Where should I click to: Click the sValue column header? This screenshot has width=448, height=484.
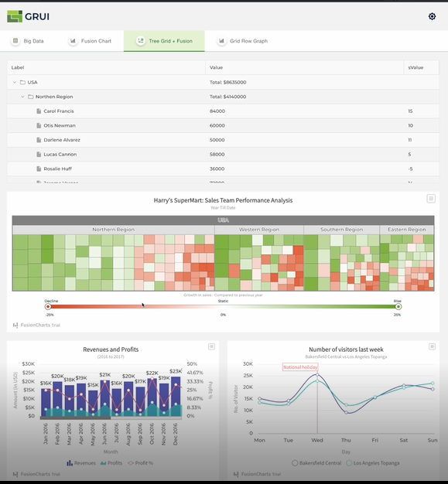coord(422,67)
